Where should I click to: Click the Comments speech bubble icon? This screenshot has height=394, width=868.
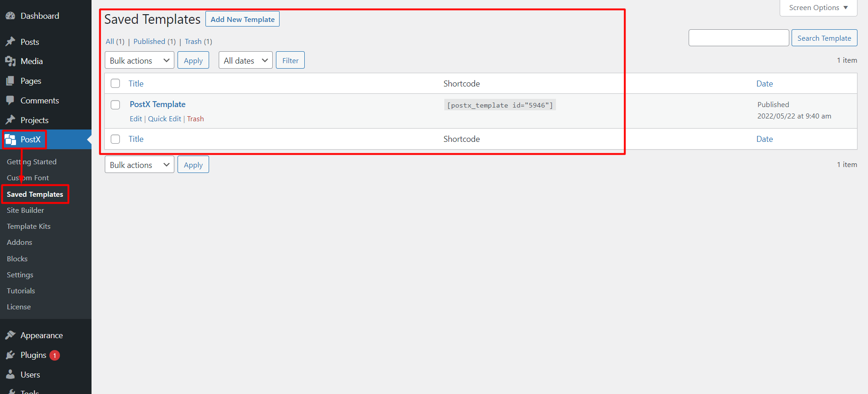[x=10, y=100]
